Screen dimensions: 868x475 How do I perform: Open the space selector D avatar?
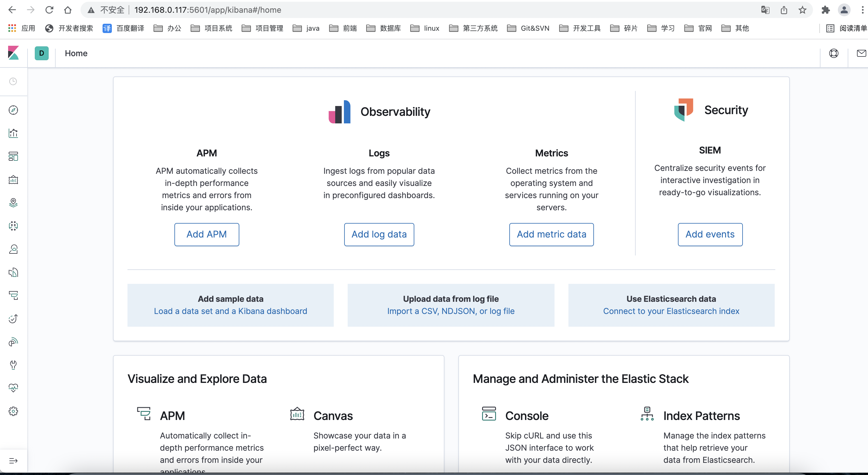coord(41,53)
